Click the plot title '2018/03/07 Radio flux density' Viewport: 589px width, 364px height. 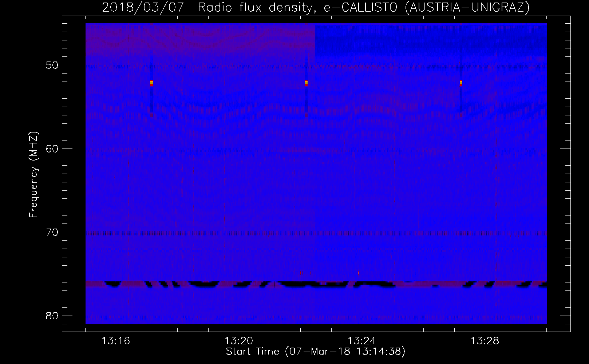point(209,7)
